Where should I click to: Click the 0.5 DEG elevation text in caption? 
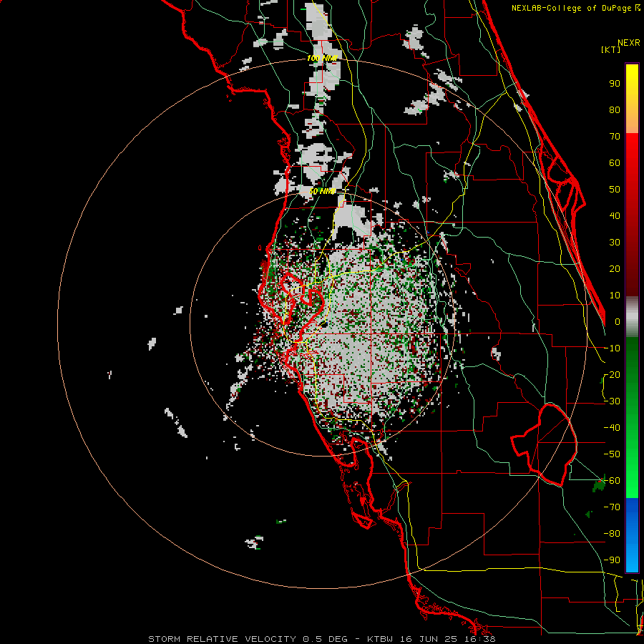coord(325,639)
